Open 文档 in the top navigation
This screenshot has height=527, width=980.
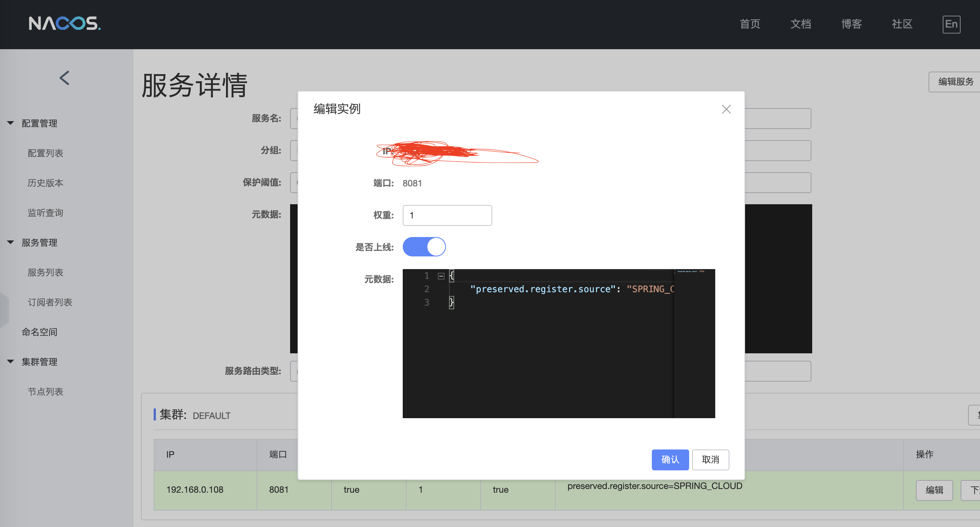coord(800,24)
